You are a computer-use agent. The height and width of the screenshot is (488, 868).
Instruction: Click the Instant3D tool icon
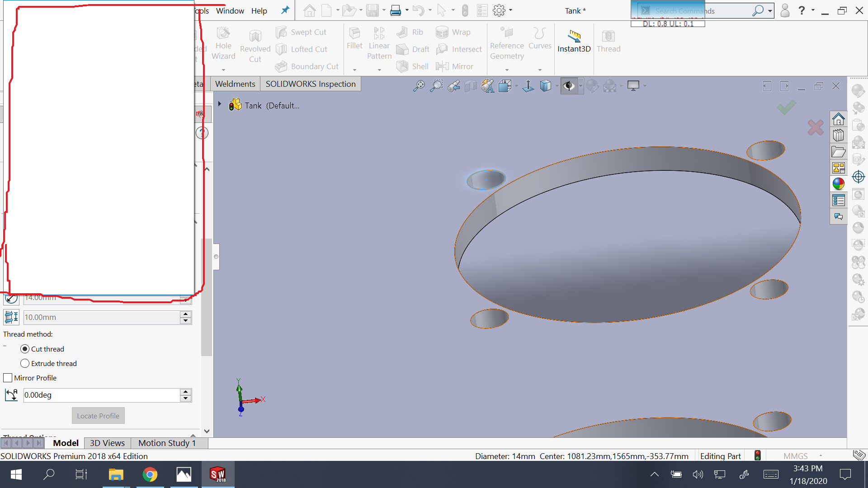click(574, 36)
